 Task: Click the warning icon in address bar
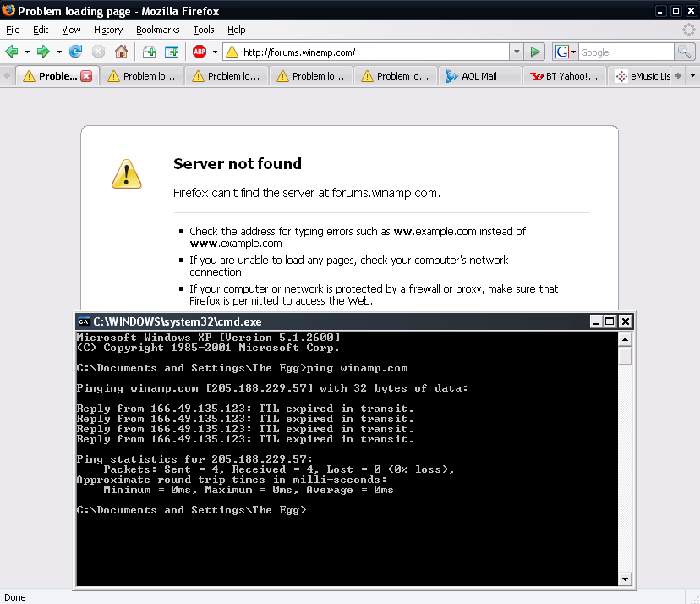232,52
